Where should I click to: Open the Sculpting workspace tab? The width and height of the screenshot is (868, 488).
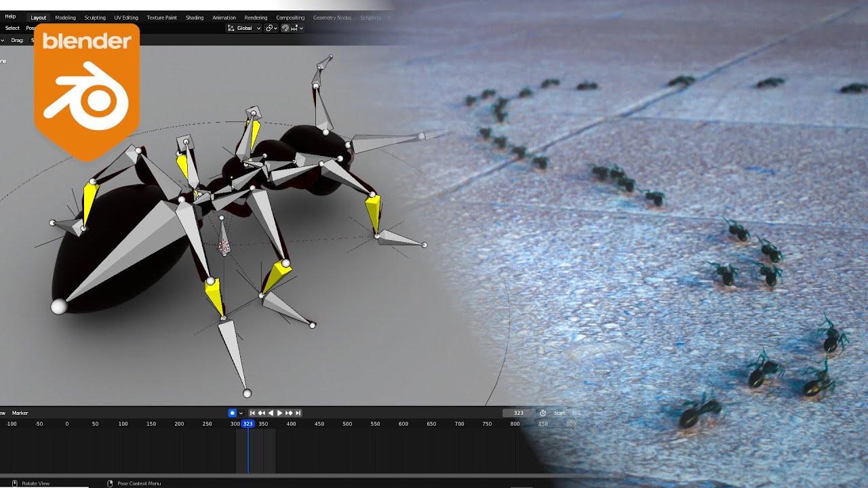coord(95,18)
